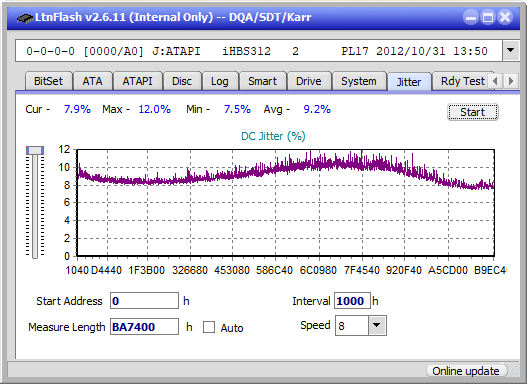Open the ATA tab

point(92,81)
